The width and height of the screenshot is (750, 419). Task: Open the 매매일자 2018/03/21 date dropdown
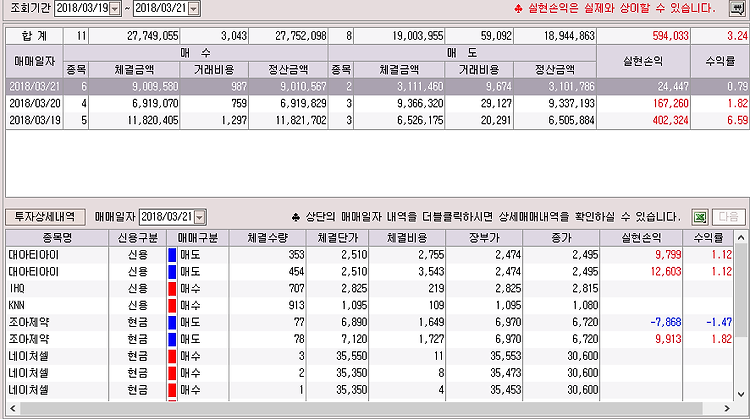click(199, 217)
